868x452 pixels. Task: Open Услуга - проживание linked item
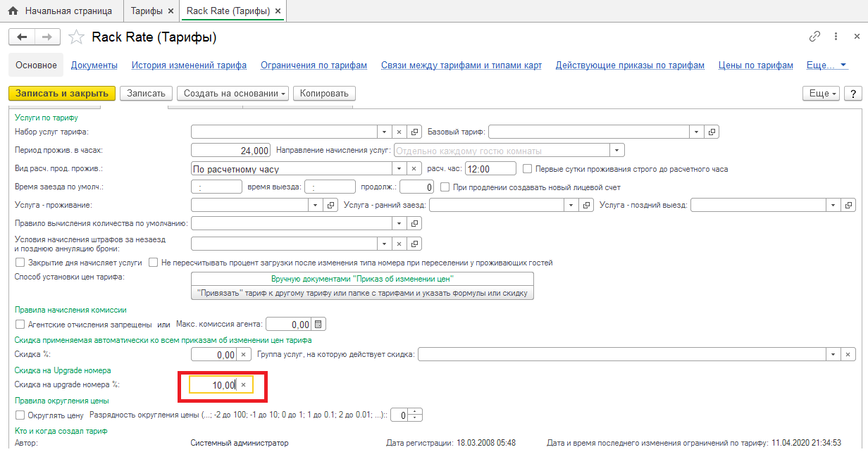tap(331, 205)
